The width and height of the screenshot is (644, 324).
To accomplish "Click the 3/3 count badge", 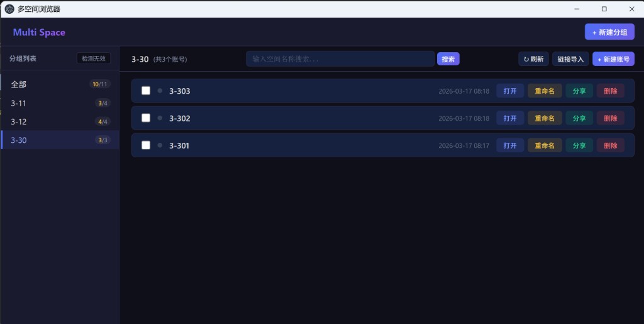I will (103, 140).
